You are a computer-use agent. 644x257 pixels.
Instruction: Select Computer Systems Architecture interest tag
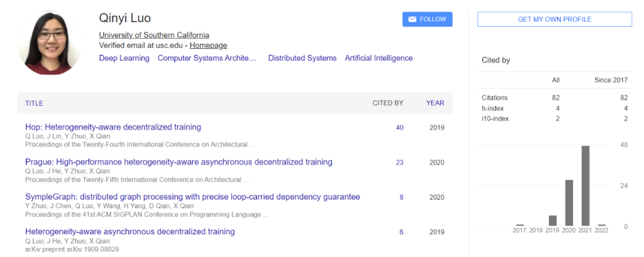click(207, 58)
